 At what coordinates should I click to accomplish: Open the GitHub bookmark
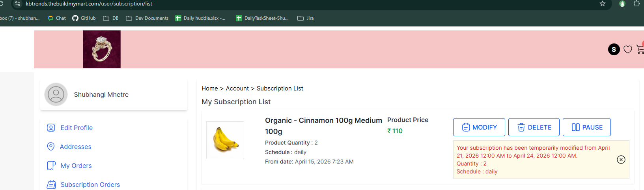pyautogui.click(x=84, y=18)
